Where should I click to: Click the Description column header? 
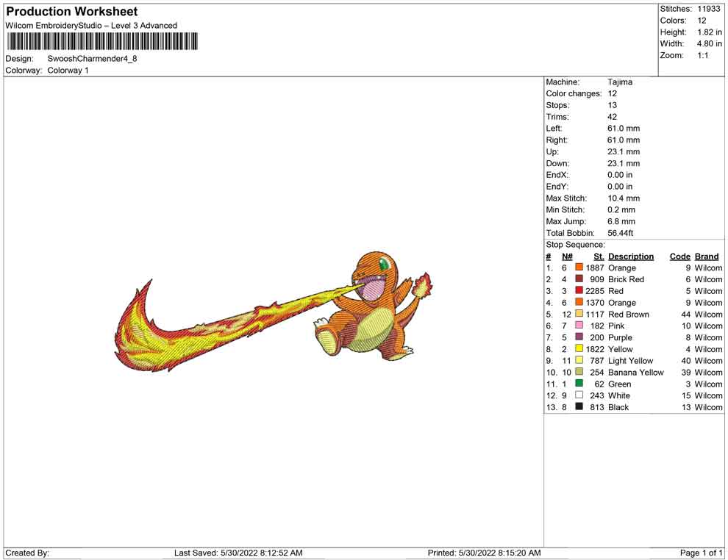630,256
